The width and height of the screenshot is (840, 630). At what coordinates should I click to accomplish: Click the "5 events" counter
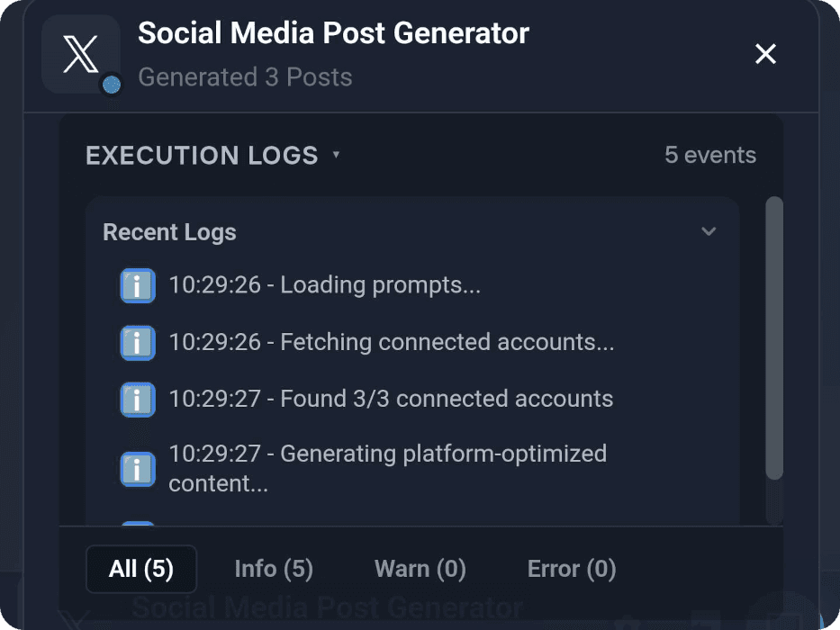pyautogui.click(x=711, y=155)
